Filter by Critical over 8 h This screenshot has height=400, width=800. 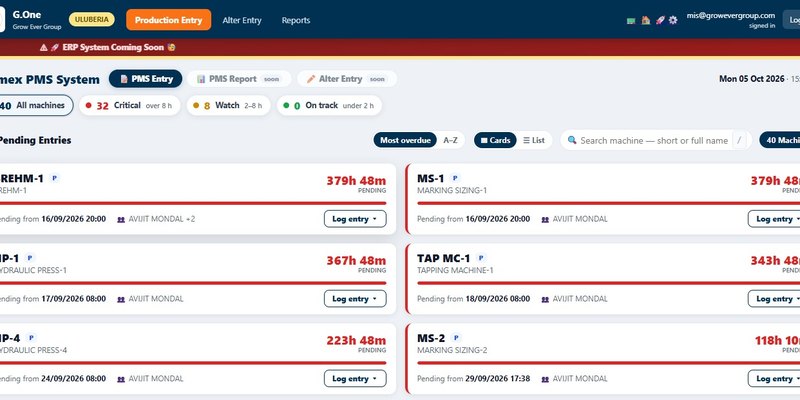pos(130,106)
